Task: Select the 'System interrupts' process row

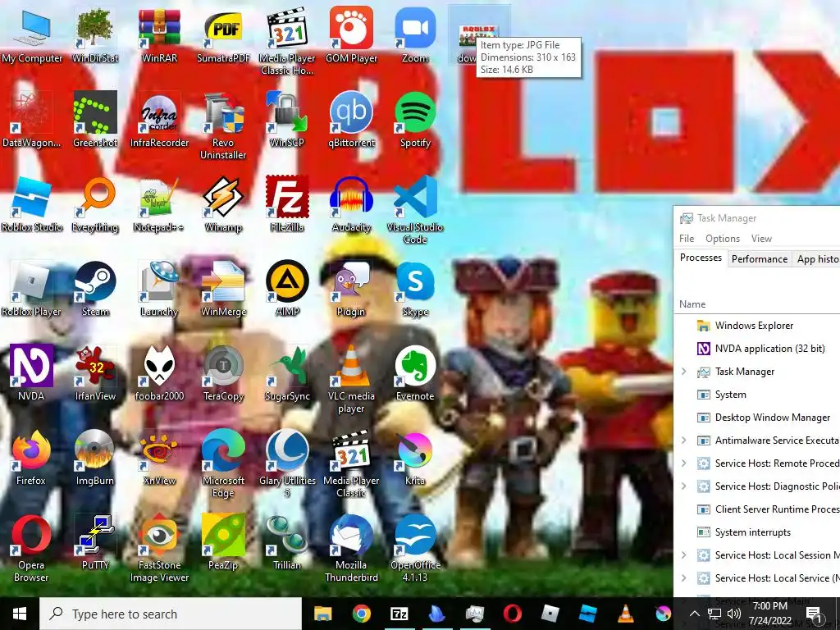Action: click(756, 532)
